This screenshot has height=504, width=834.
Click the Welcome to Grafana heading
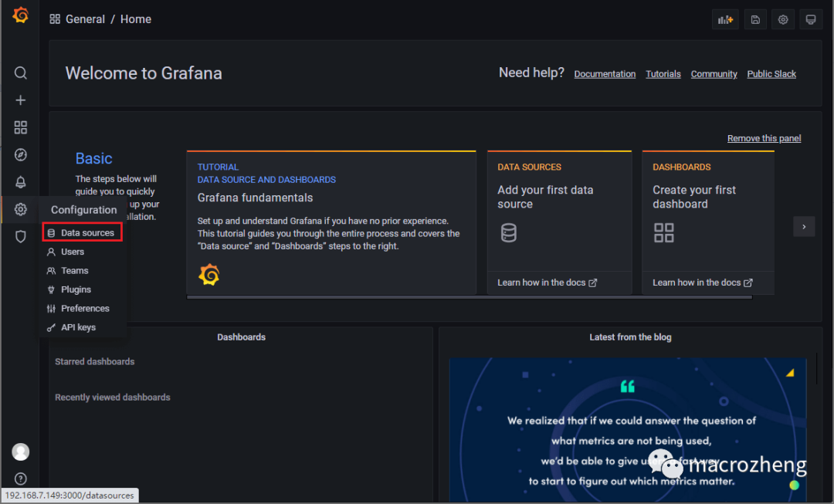tap(144, 73)
